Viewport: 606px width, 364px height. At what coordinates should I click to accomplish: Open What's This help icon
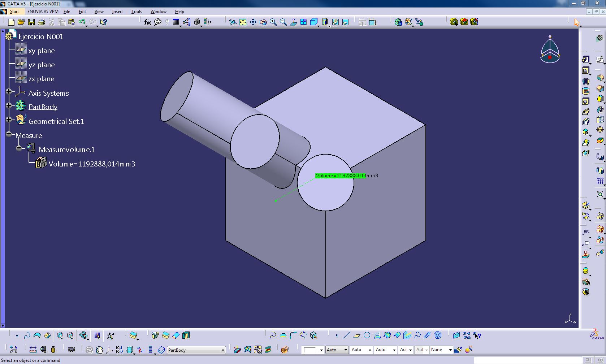point(104,22)
